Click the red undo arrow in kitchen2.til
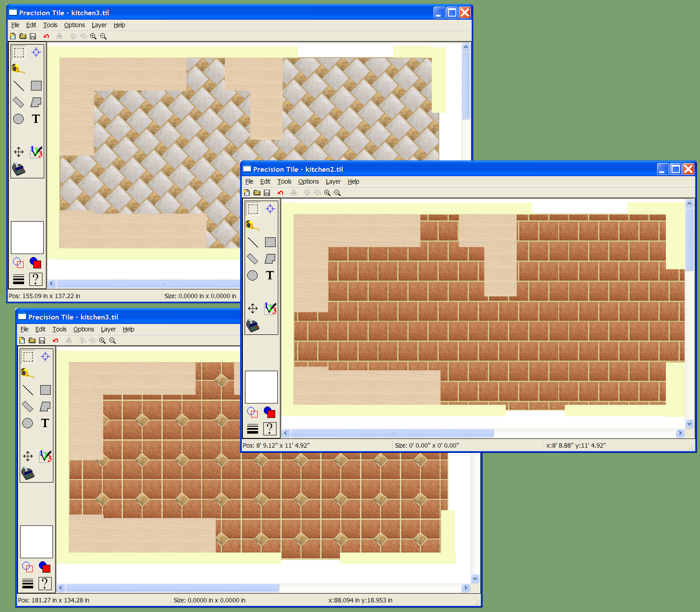 pos(280,193)
